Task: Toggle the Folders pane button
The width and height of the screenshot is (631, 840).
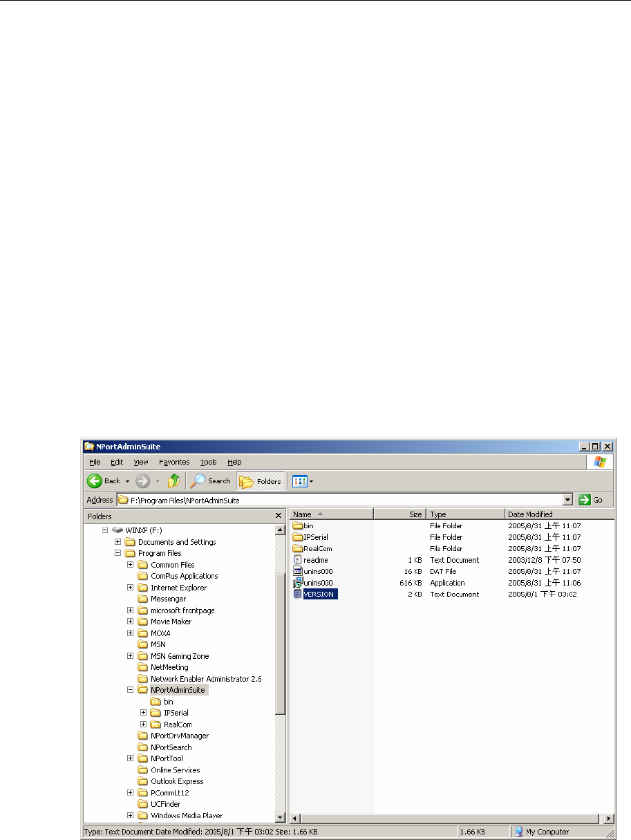Action: pos(261,480)
